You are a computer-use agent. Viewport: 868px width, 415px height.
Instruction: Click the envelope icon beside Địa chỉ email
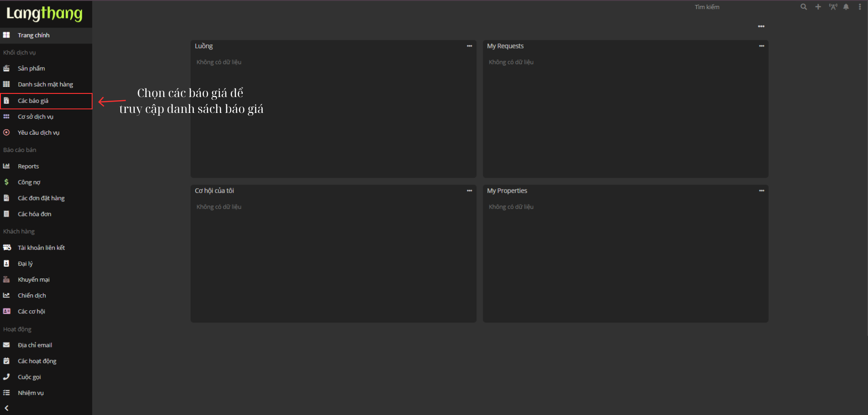tap(6, 345)
